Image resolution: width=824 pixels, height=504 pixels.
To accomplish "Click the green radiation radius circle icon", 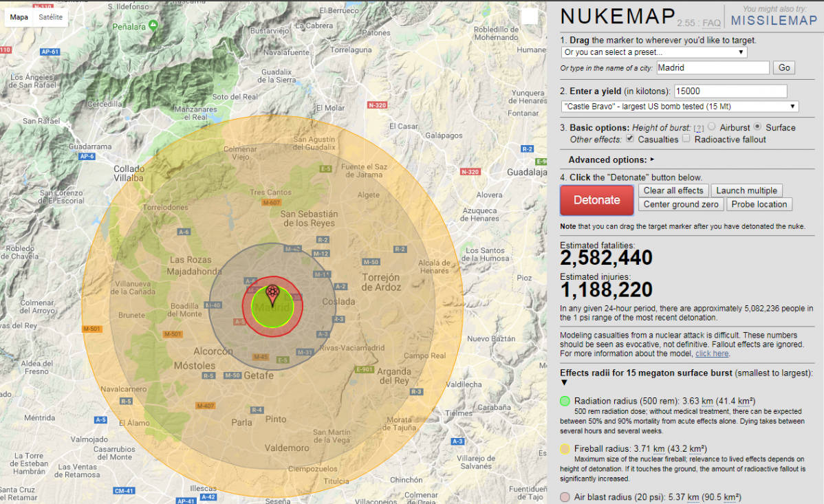I will [565, 401].
